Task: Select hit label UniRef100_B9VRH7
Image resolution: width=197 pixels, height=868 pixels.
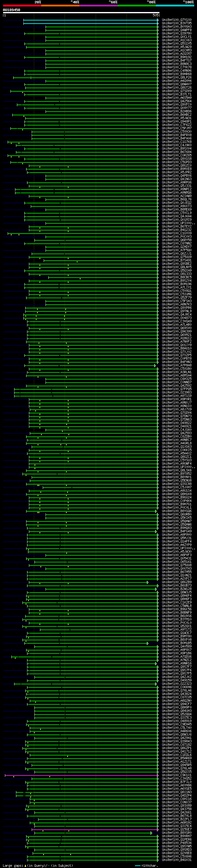Action: [x=177, y=836]
